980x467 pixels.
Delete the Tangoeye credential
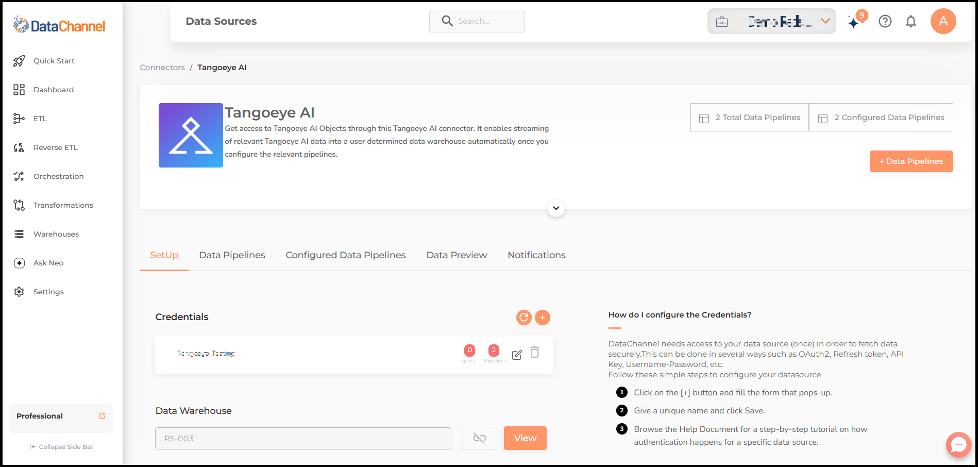click(535, 352)
